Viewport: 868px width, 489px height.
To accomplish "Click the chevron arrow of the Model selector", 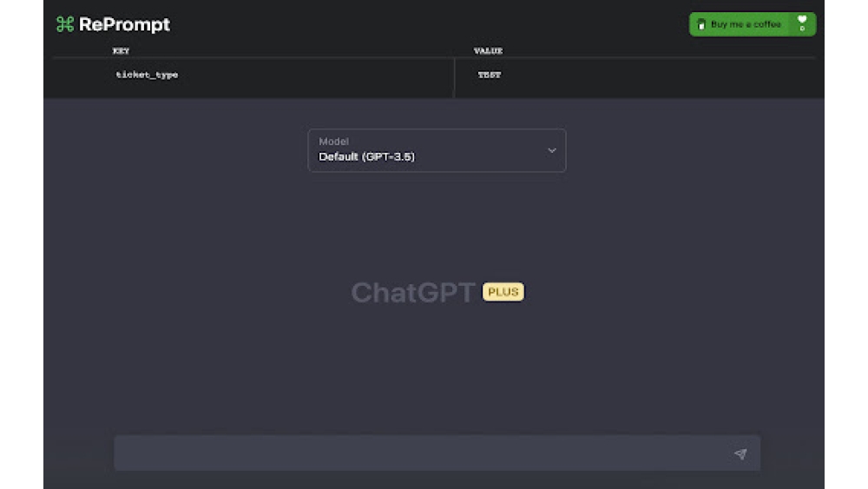I will point(552,150).
